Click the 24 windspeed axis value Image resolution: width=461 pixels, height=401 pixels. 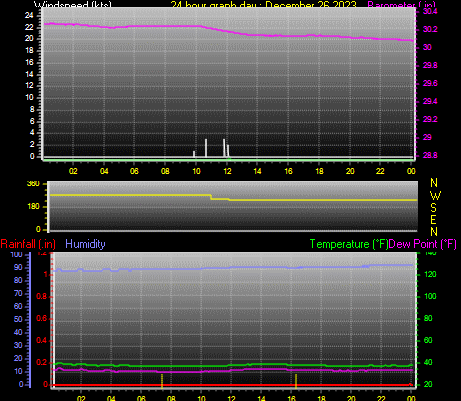point(29,15)
